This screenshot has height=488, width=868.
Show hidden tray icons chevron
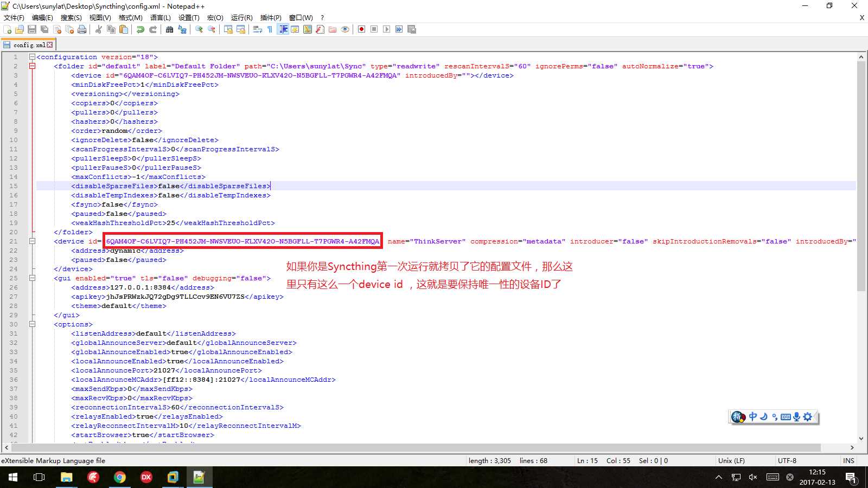click(x=719, y=477)
